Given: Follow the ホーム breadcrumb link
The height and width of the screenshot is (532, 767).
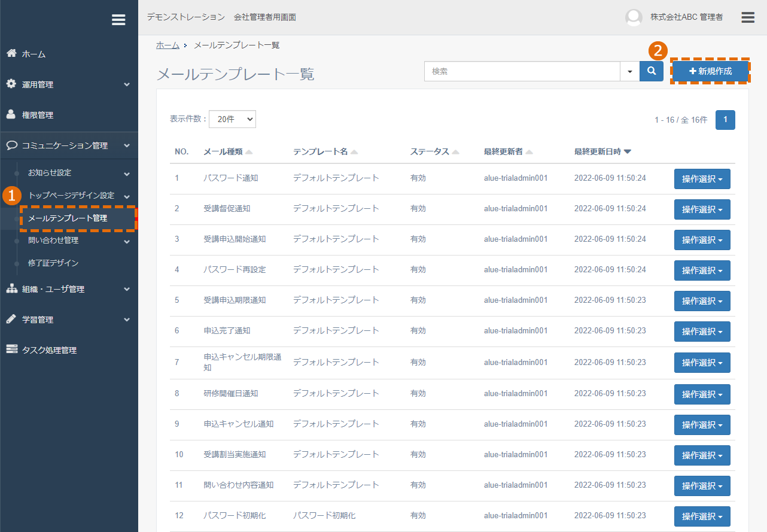Looking at the screenshot, I should (x=168, y=45).
